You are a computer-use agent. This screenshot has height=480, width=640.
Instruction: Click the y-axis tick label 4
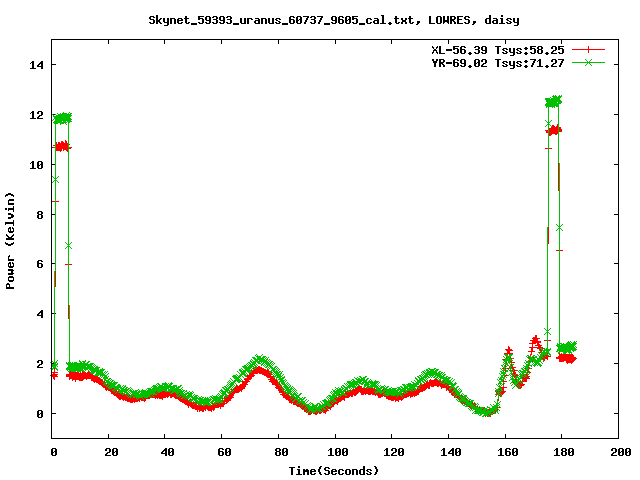point(40,314)
